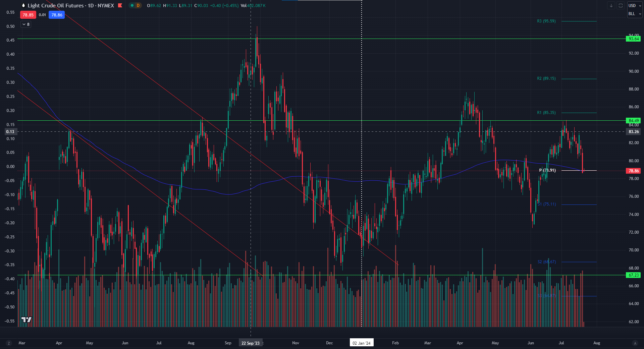Click the P (73.91) pivot label
644x349 pixels.
click(x=547, y=170)
